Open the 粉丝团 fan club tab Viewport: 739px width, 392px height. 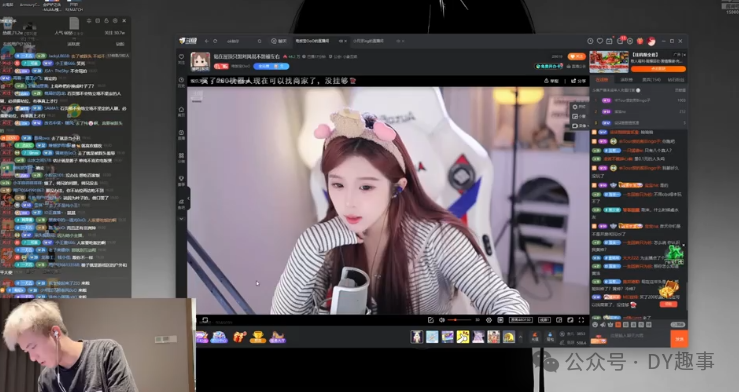pyautogui.click(x=676, y=80)
